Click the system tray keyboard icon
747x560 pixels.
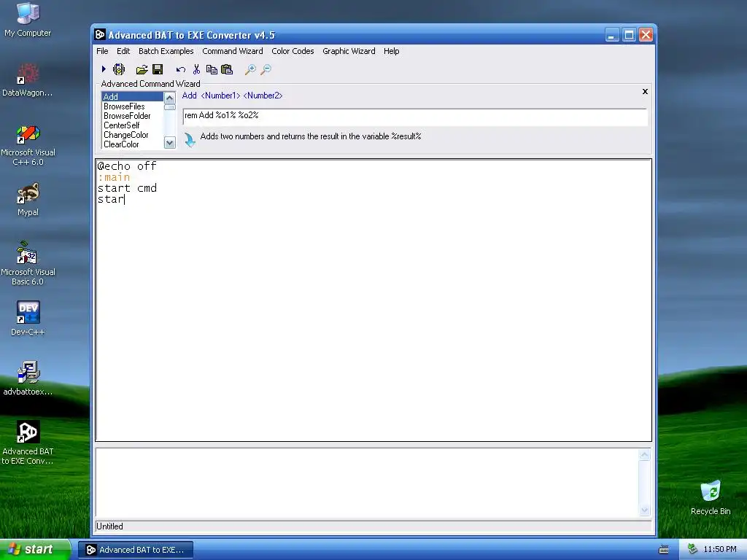click(663, 550)
